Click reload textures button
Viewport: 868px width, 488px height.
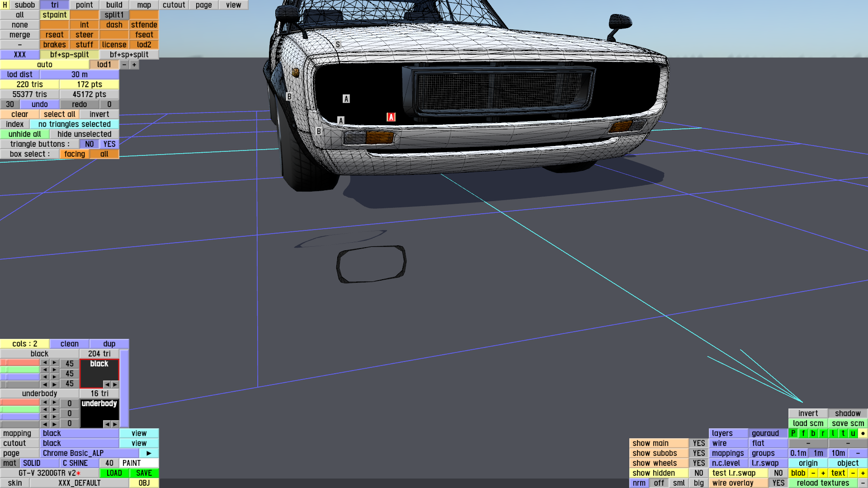pos(822,483)
